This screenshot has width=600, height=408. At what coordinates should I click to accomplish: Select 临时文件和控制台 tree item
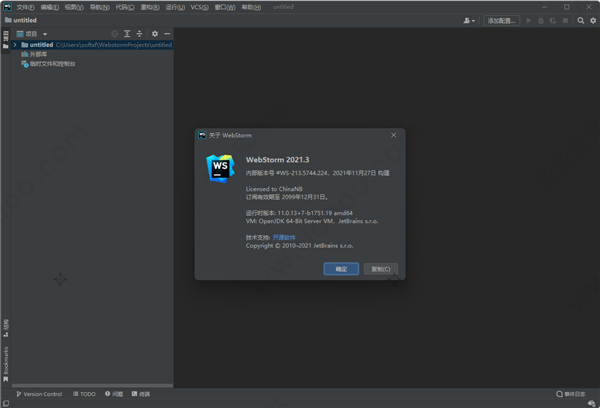pyautogui.click(x=48, y=64)
